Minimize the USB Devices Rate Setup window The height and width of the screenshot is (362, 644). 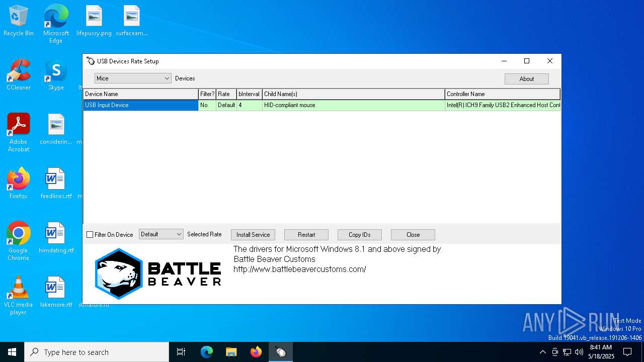[x=504, y=61]
